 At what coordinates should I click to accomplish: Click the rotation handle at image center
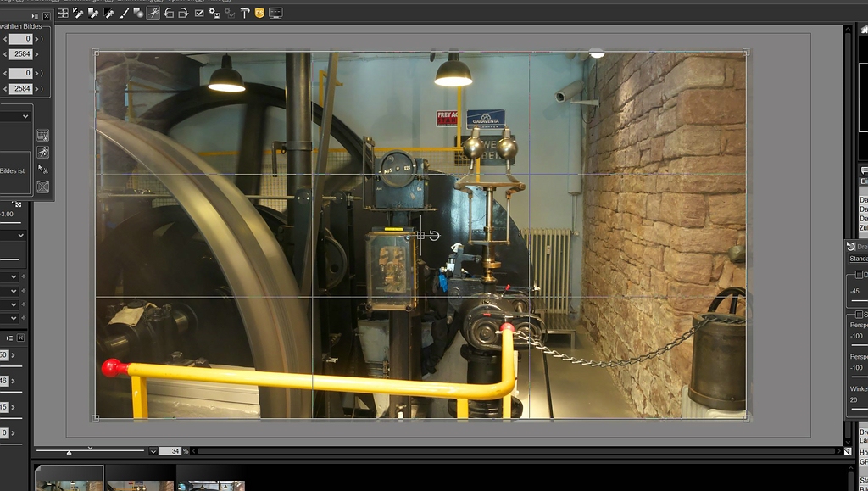(x=434, y=235)
